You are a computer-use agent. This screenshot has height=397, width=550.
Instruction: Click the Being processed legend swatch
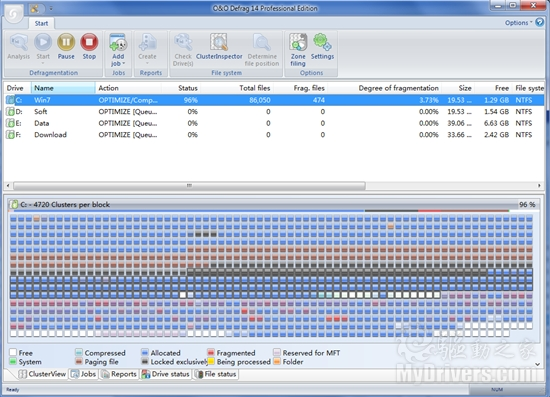[211, 361]
